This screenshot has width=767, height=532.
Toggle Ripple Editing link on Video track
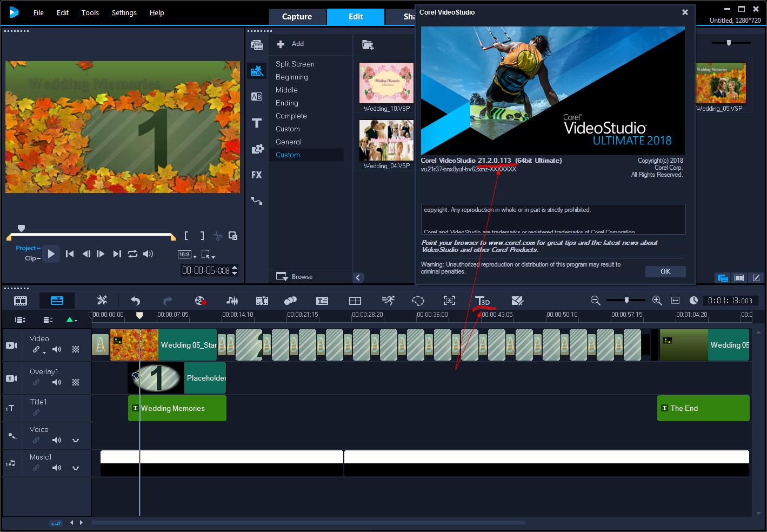coord(36,350)
